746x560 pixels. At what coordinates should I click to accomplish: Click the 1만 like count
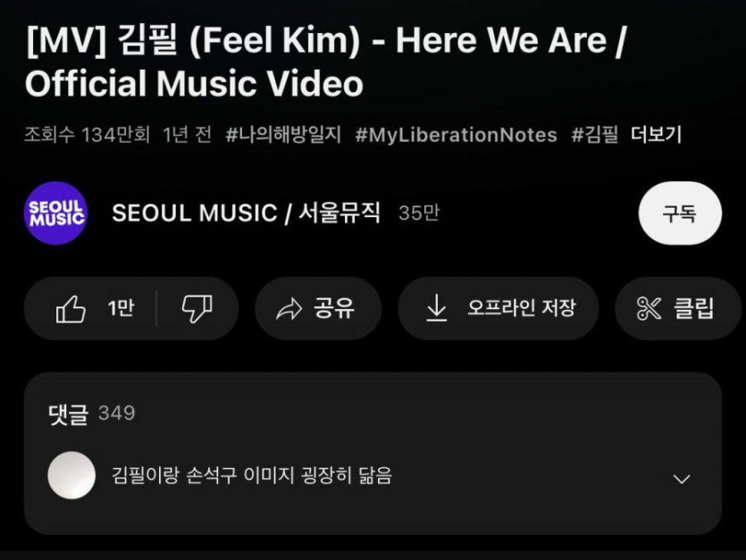pyautogui.click(x=121, y=308)
